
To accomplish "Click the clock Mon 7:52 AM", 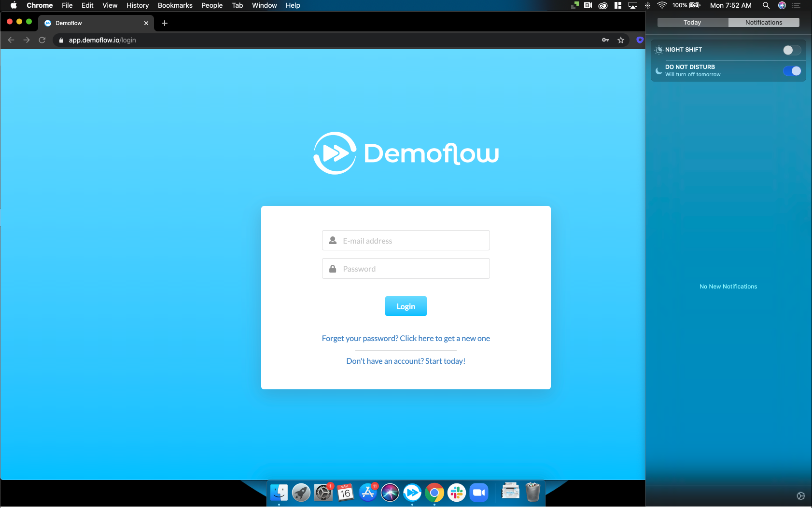I will pyautogui.click(x=731, y=5).
